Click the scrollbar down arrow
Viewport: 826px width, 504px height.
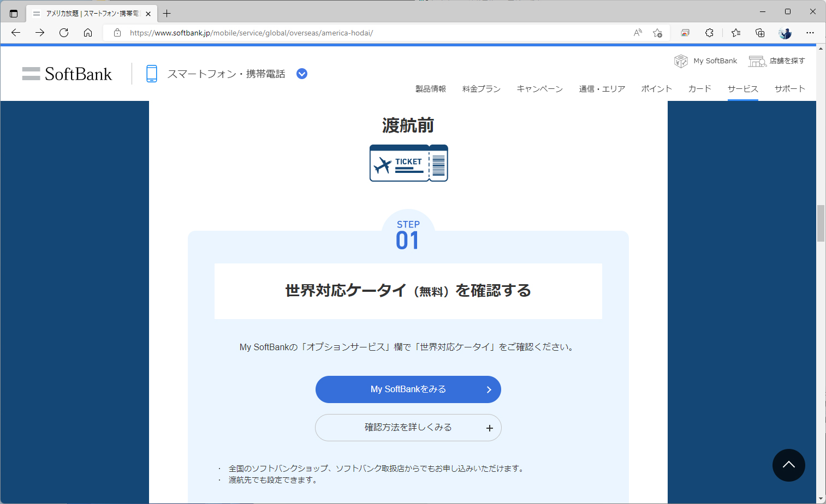(821, 499)
